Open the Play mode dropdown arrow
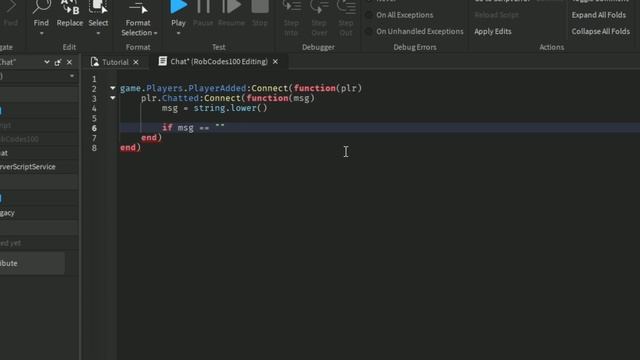This screenshot has height=360, width=640. [x=178, y=33]
